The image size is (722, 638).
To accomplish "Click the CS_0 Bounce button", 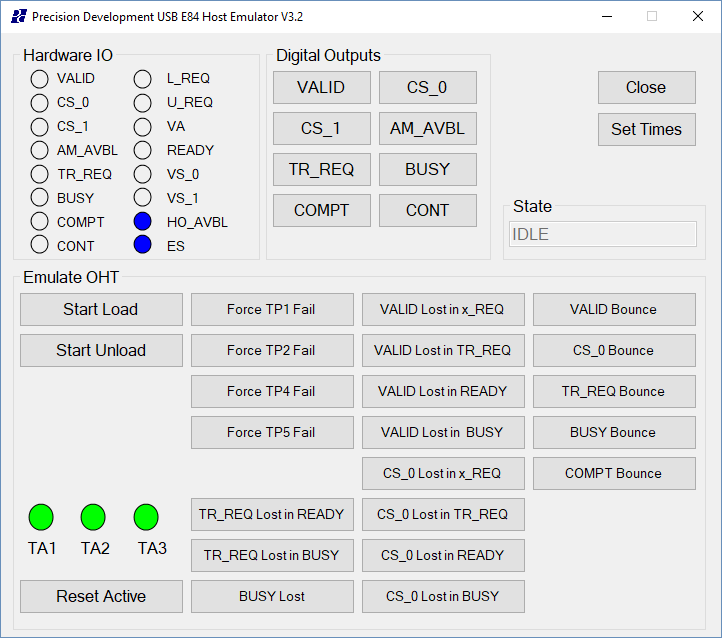I will tap(614, 350).
